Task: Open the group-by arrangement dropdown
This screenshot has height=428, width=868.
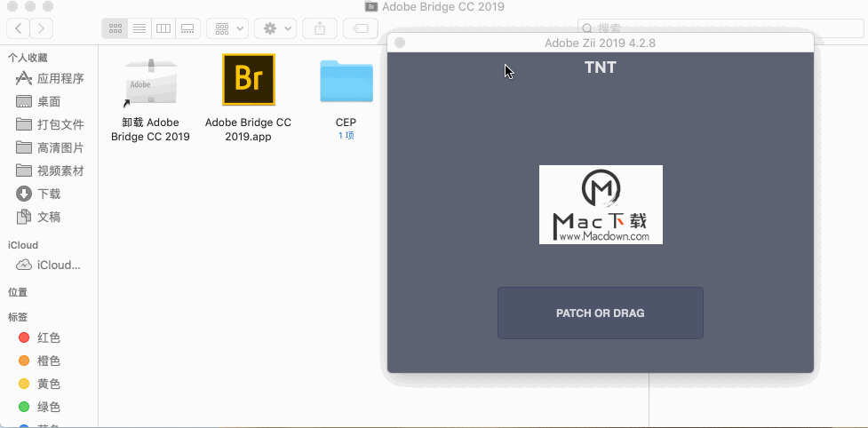Action: point(227,28)
